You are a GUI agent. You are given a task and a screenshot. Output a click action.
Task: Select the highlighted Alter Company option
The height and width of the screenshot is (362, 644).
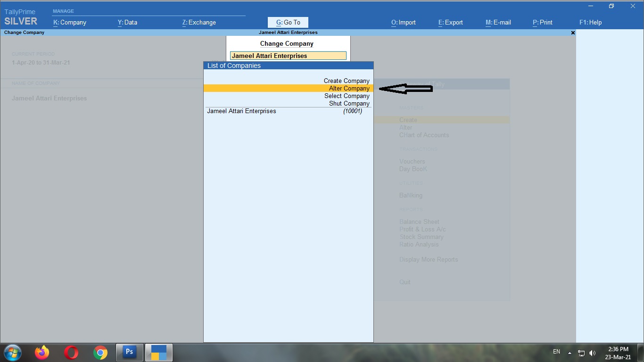(x=289, y=88)
